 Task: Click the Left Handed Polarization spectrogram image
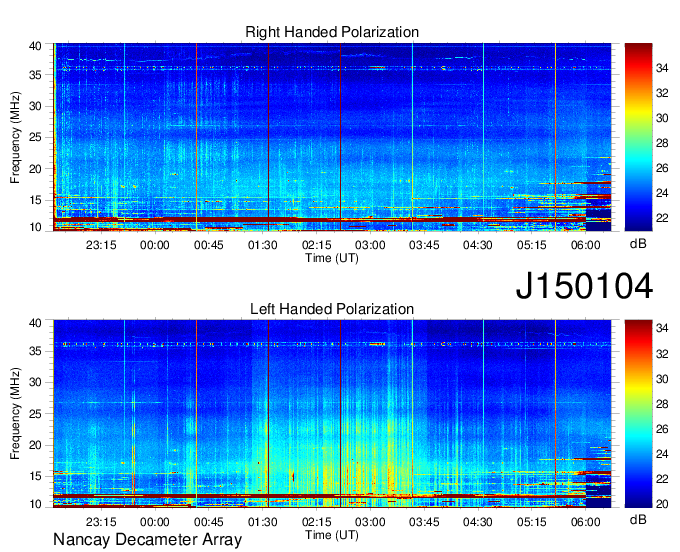tap(332, 414)
